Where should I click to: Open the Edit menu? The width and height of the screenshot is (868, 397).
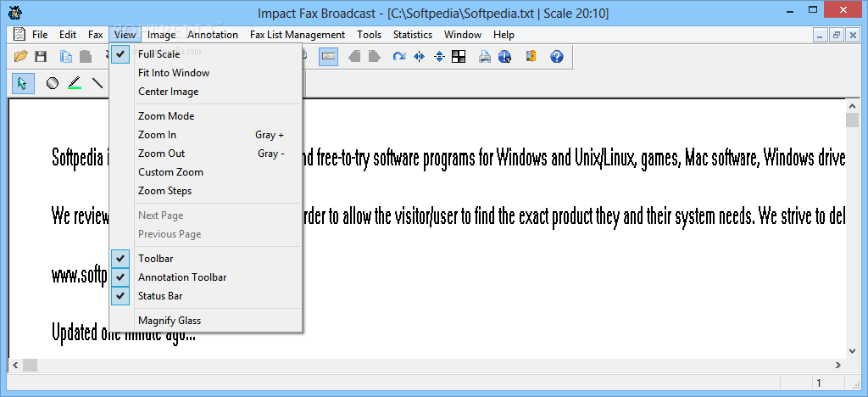68,34
